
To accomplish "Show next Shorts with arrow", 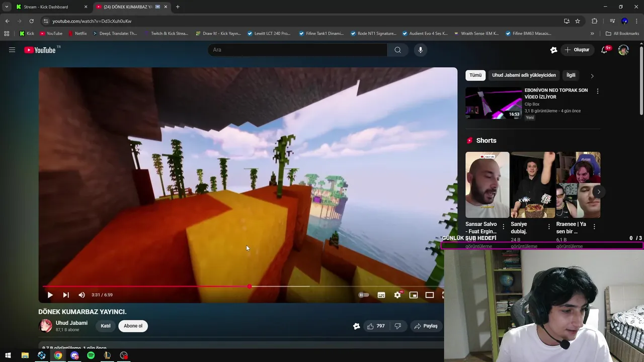I will click(599, 192).
